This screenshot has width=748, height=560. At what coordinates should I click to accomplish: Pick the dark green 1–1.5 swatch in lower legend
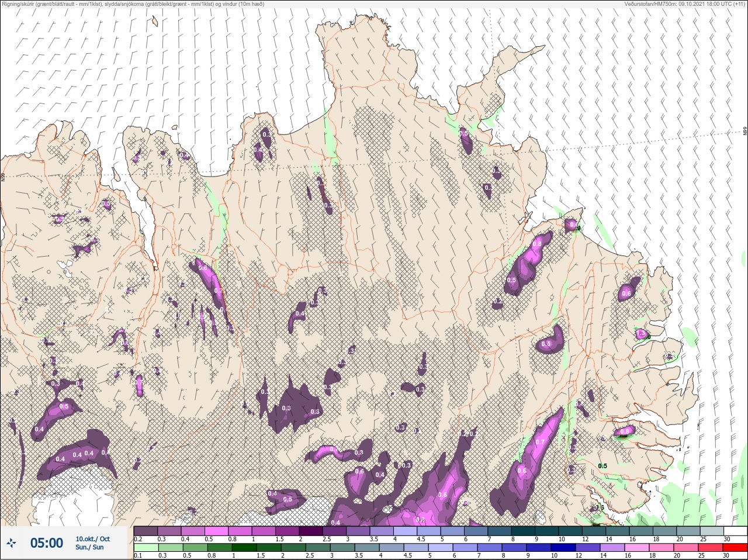[x=244, y=548]
